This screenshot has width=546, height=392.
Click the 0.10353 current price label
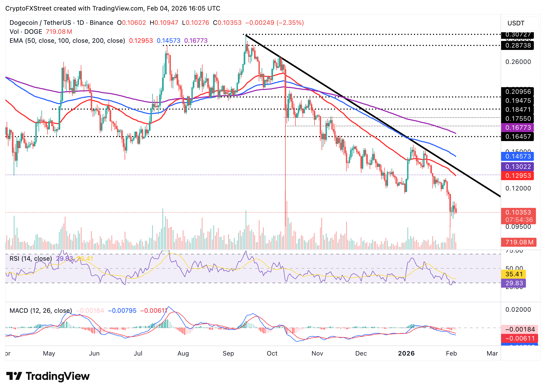pos(518,212)
